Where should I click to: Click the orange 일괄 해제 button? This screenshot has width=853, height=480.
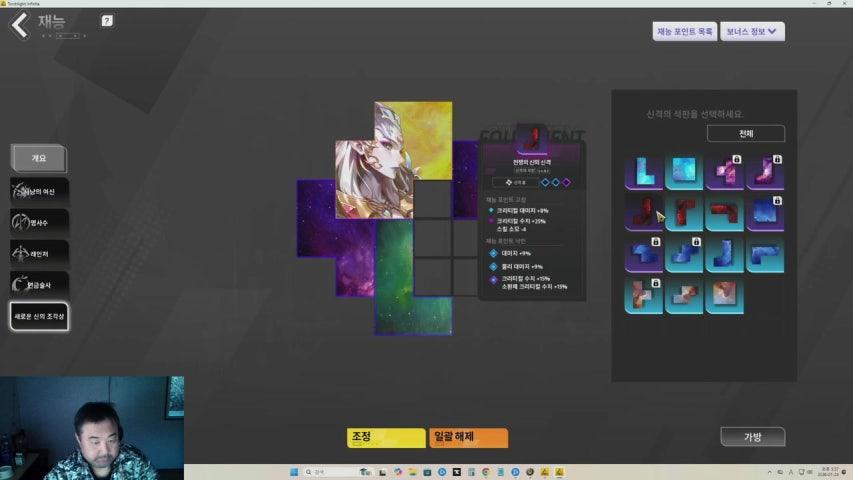[x=468, y=438]
